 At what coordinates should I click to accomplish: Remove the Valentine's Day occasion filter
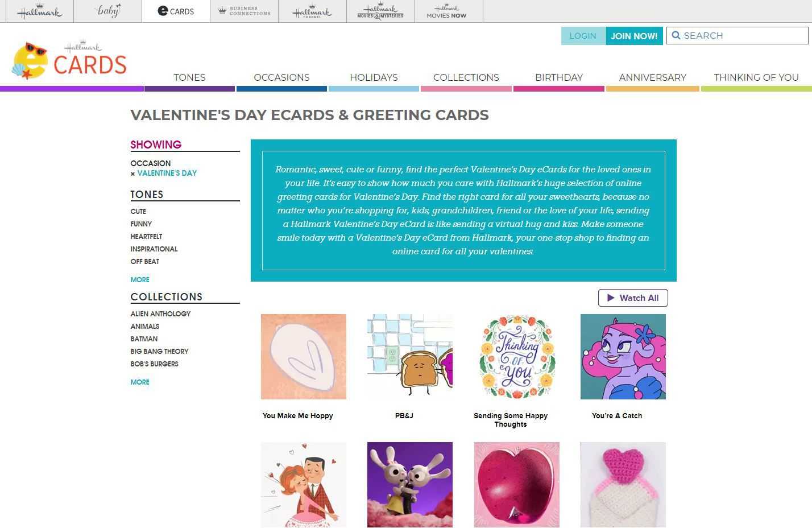coord(133,174)
